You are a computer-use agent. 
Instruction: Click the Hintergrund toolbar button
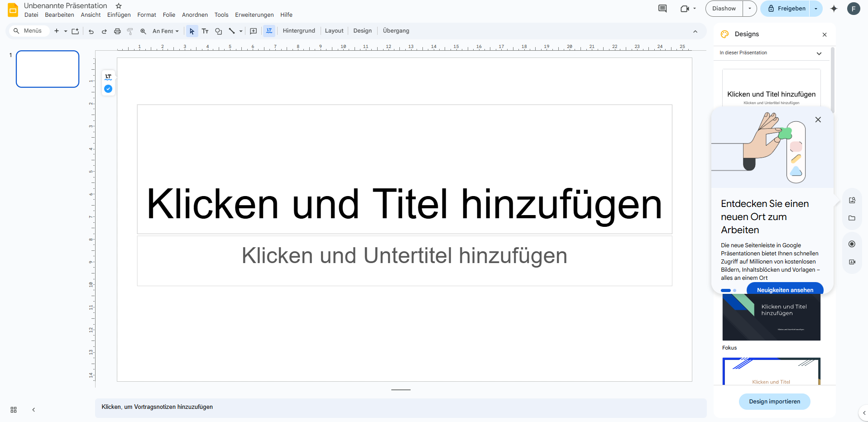click(299, 31)
